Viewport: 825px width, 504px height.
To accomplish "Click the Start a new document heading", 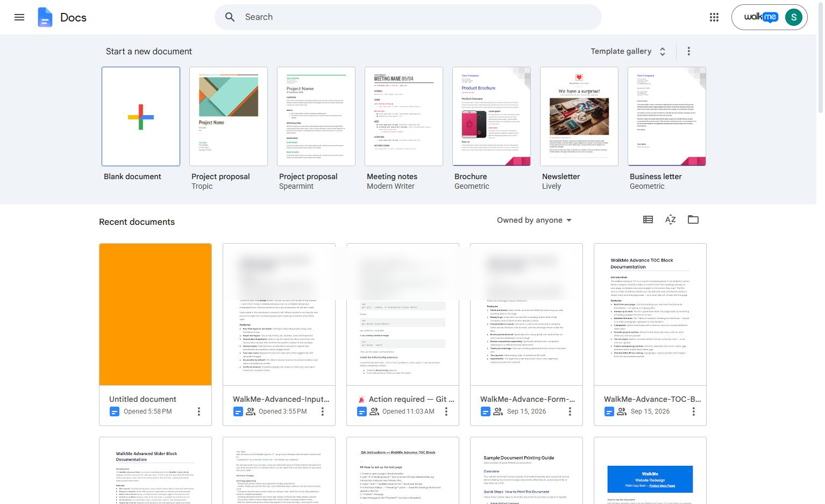I will pos(149,51).
